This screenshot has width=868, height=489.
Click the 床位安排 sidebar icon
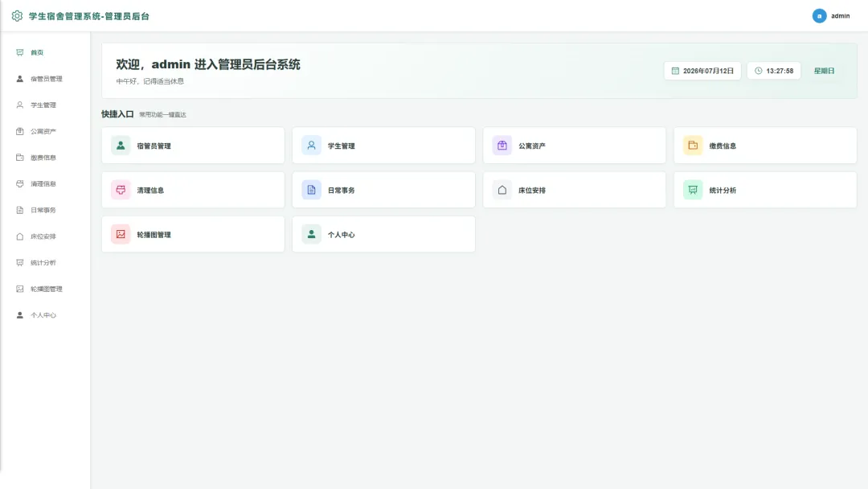pyautogui.click(x=20, y=236)
